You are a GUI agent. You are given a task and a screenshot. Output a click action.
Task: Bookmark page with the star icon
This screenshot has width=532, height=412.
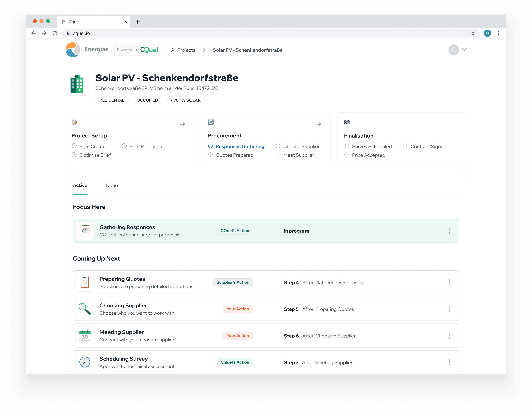point(473,33)
